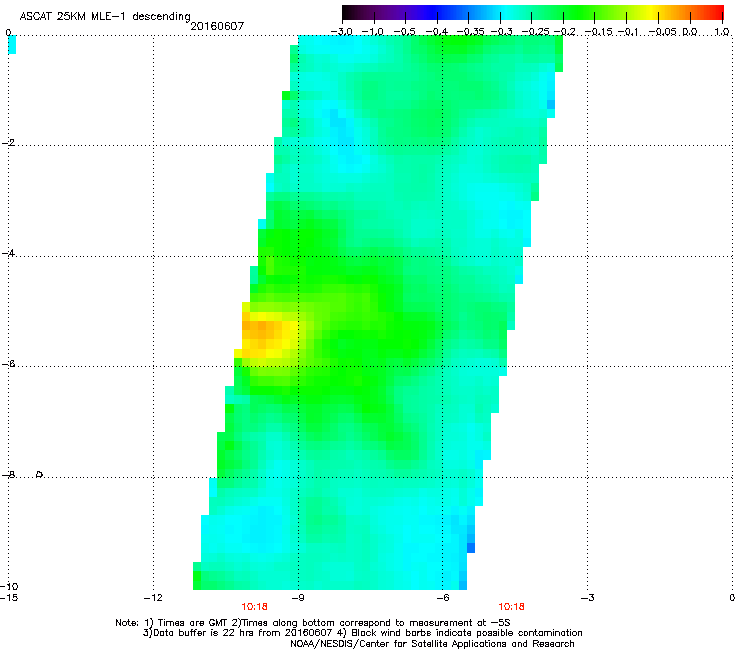The height and width of the screenshot is (650, 740).
Task: Click the -9 longitude axis label
Action: 297,598
